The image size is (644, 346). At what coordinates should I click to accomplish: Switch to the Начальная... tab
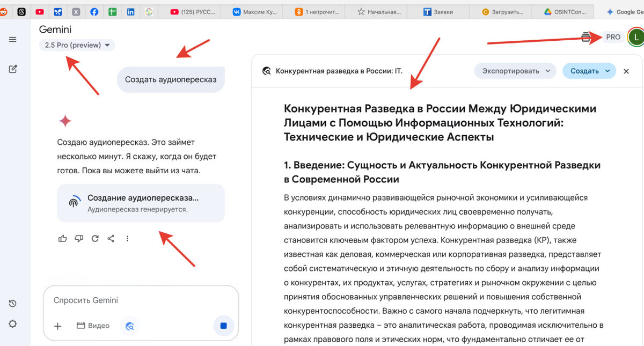379,12
